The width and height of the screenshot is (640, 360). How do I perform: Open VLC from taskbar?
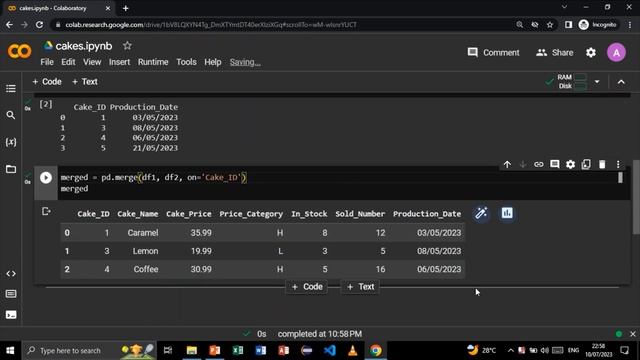tap(353, 350)
